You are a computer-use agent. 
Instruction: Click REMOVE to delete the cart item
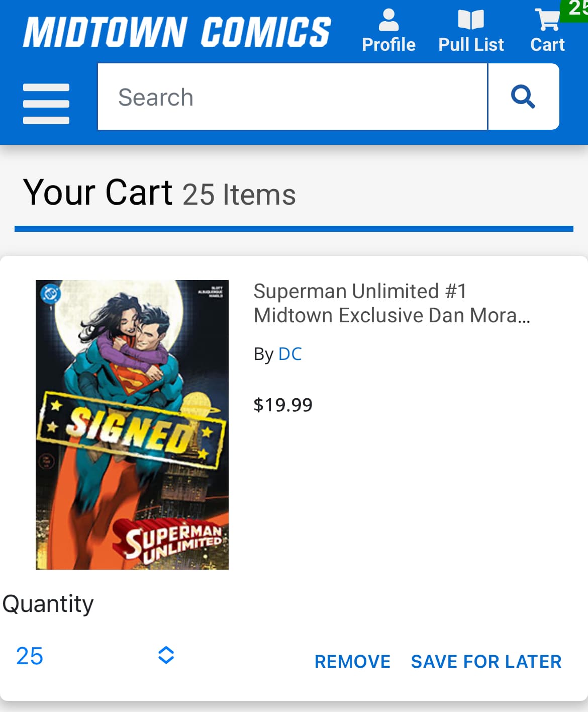tap(352, 661)
